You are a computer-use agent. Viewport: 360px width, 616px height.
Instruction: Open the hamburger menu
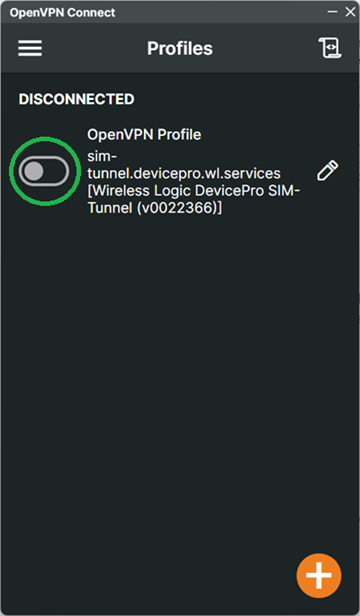click(x=30, y=48)
